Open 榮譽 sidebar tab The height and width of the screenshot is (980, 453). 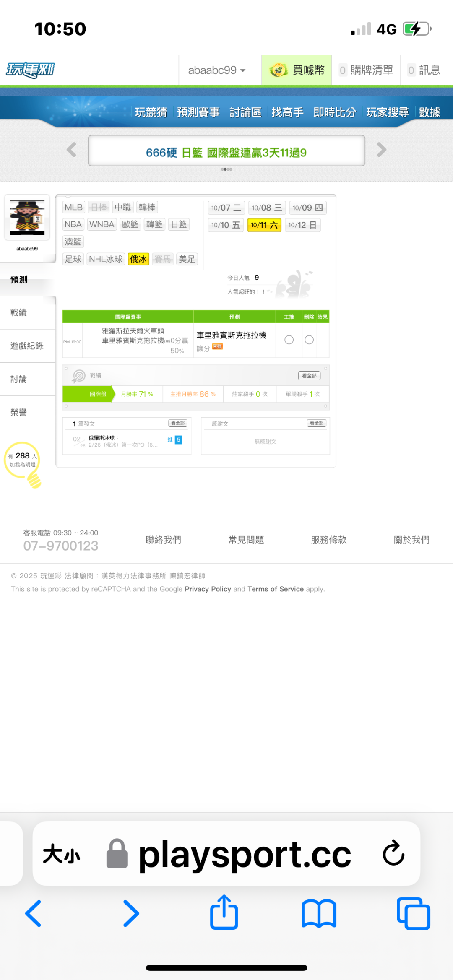pyautogui.click(x=28, y=412)
